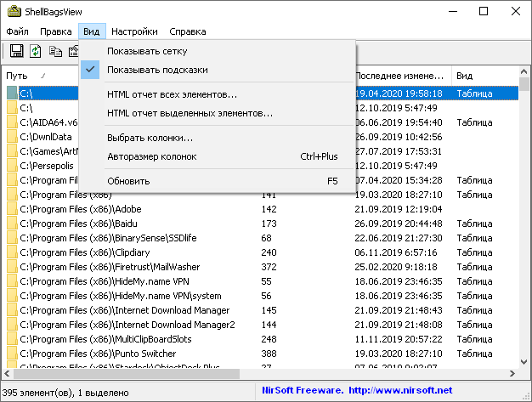
Task: Select row 'C:\Program Files (x86)\Adobe'
Action: point(261,209)
